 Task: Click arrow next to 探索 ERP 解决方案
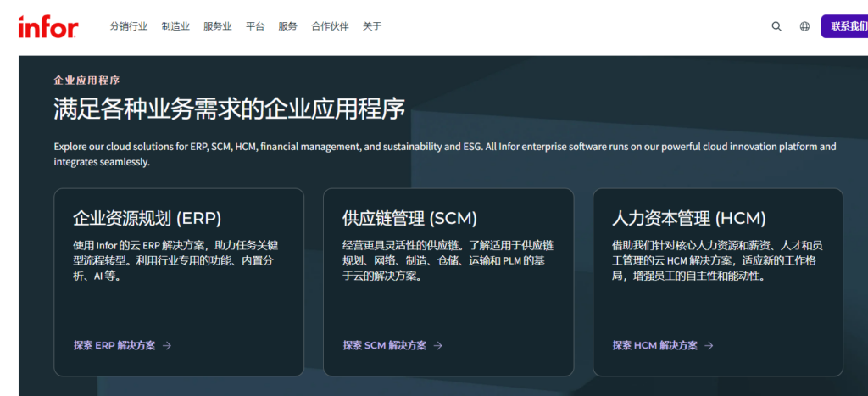point(167,346)
